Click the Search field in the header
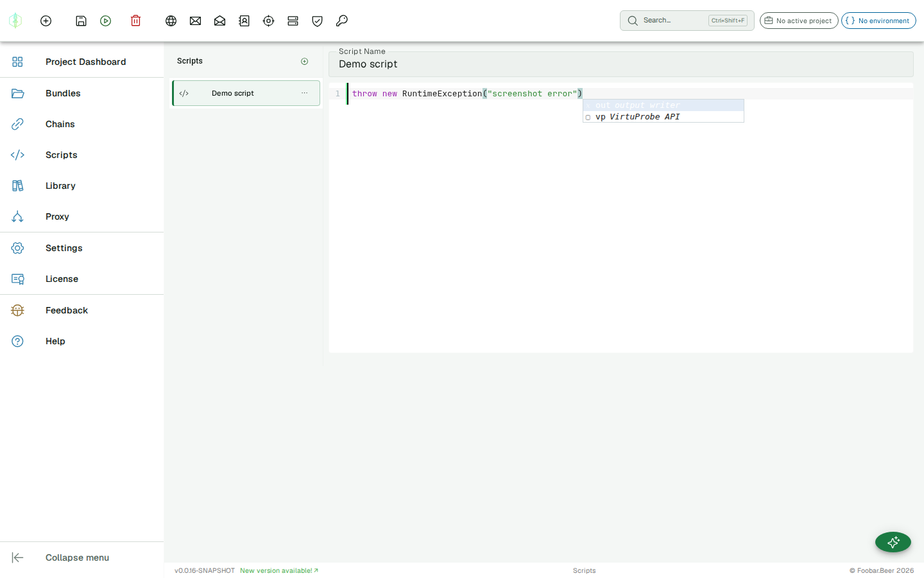 click(687, 21)
